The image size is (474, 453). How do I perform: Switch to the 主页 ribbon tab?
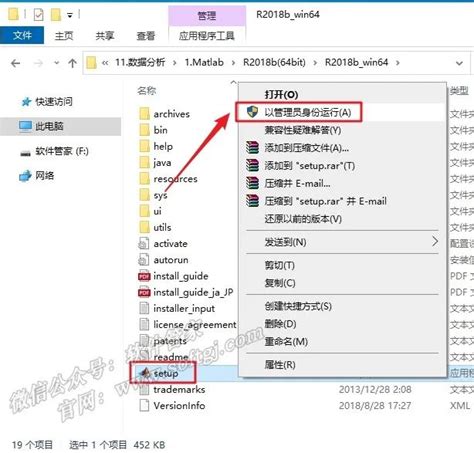[x=64, y=36]
